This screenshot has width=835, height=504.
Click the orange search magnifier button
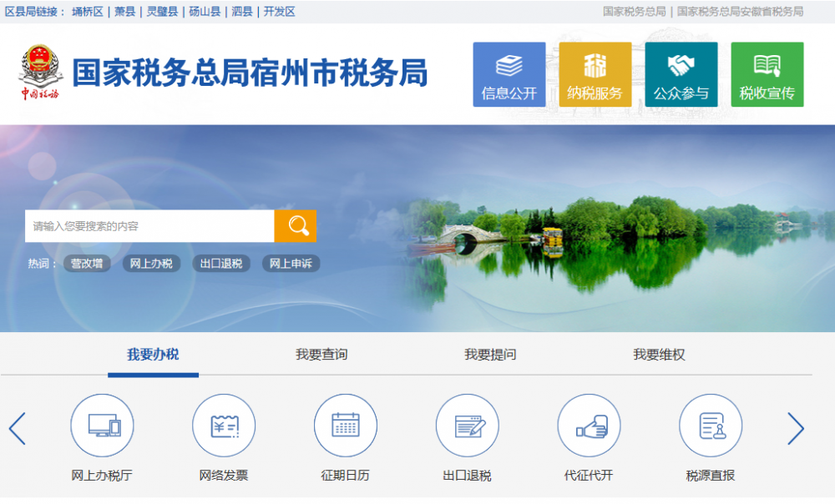pyautogui.click(x=296, y=226)
